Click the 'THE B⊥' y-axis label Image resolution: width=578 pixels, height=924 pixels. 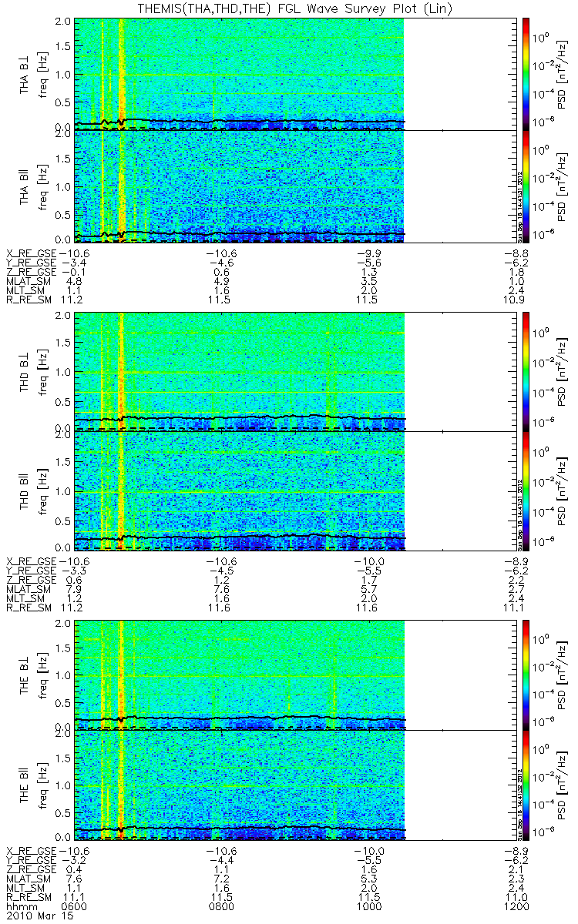pos(25,675)
